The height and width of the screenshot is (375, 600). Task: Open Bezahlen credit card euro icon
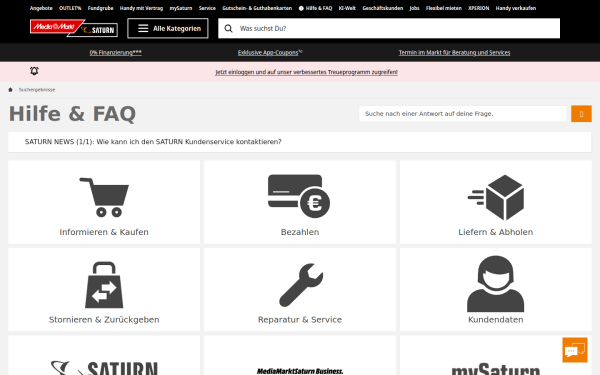click(299, 196)
